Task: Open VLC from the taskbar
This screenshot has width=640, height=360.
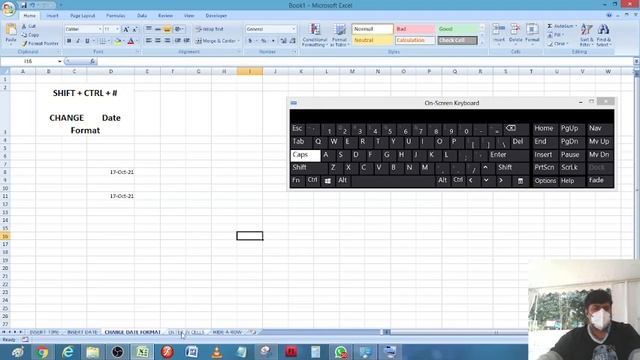Action: pos(217,352)
